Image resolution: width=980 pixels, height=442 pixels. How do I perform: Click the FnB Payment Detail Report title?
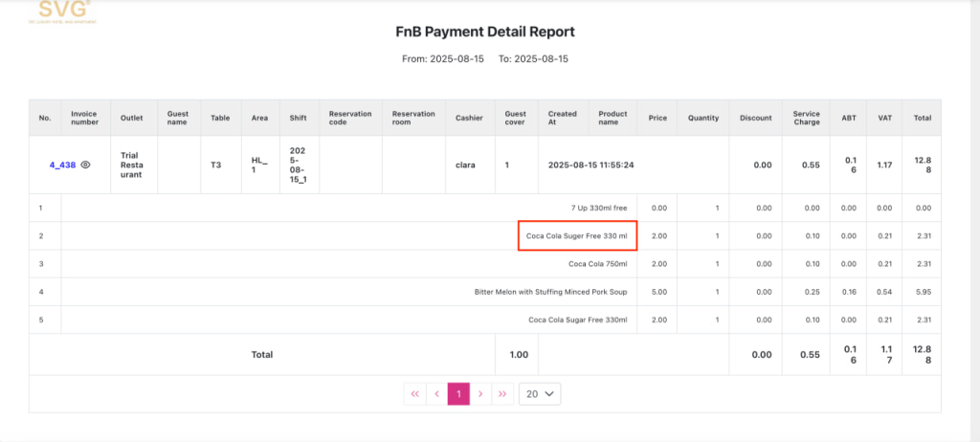[485, 32]
